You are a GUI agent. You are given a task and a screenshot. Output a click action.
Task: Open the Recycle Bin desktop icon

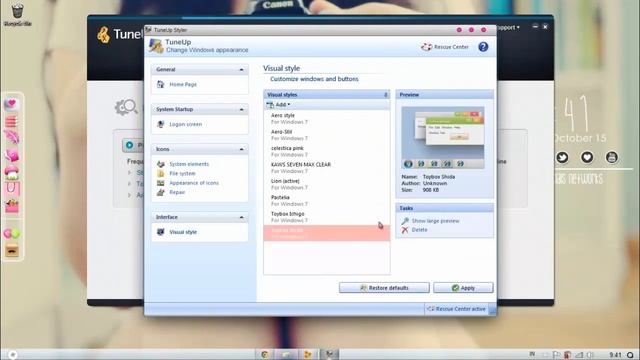pyautogui.click(x=18, y=14)
